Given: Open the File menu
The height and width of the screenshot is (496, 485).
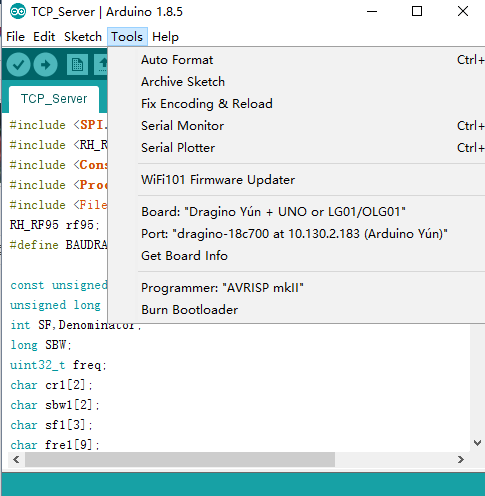Looking at the screenshot, I should (x=15, y=37).
